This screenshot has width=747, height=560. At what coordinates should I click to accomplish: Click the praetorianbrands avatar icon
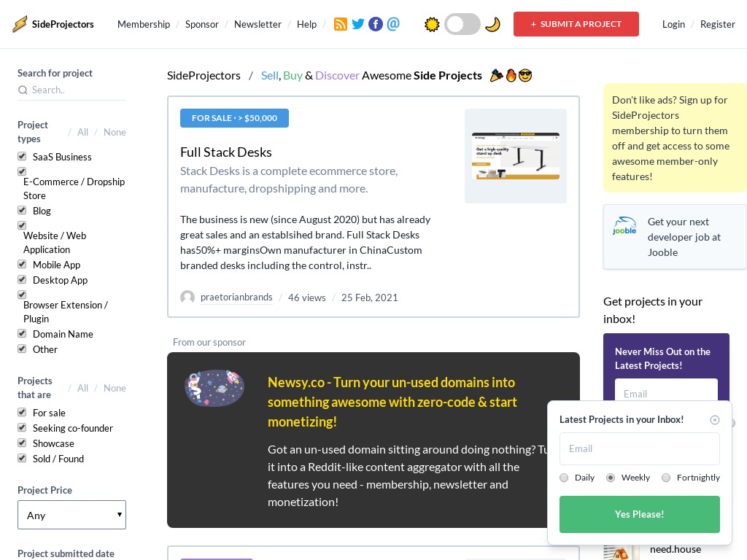click(x=187, y=297)
